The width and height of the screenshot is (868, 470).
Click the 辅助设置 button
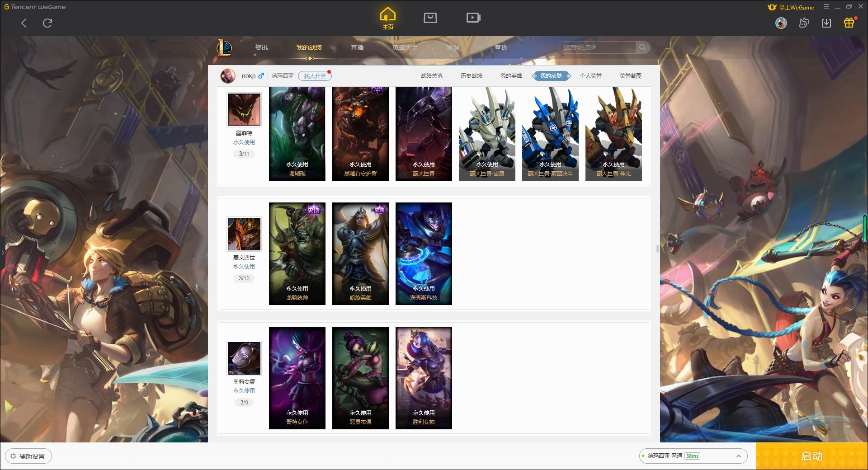point(28,456)
